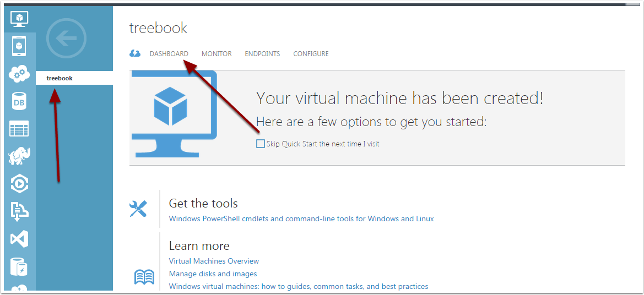Click the open book Learn more icon
This screenshot has height=295, width=644.
(x=144, y=276)
